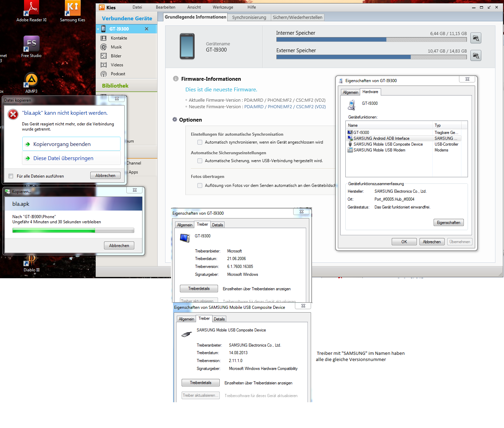Check 'Für alle Dateien ausführen' box
Screen dimensions: 504x428
coord(11,176)
